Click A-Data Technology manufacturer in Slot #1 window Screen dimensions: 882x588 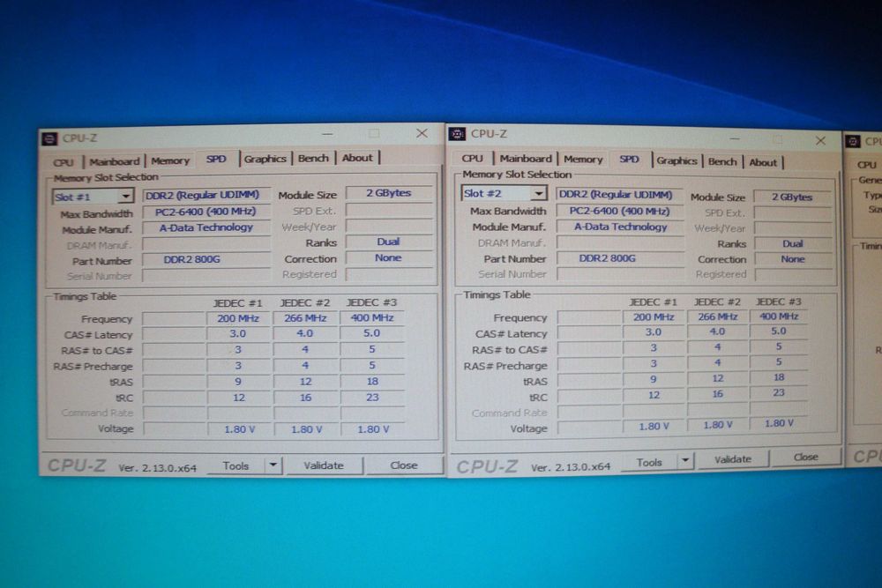point(206,227)
